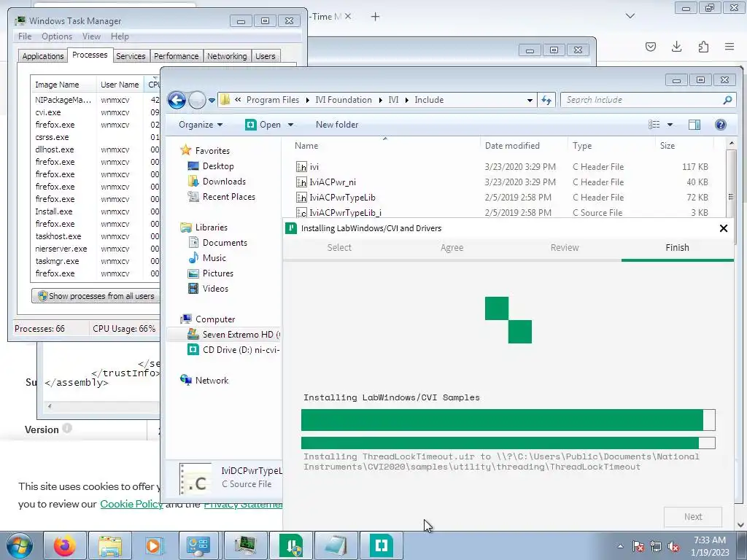Open the Firefox downloads arrow icon

(676, 46)
